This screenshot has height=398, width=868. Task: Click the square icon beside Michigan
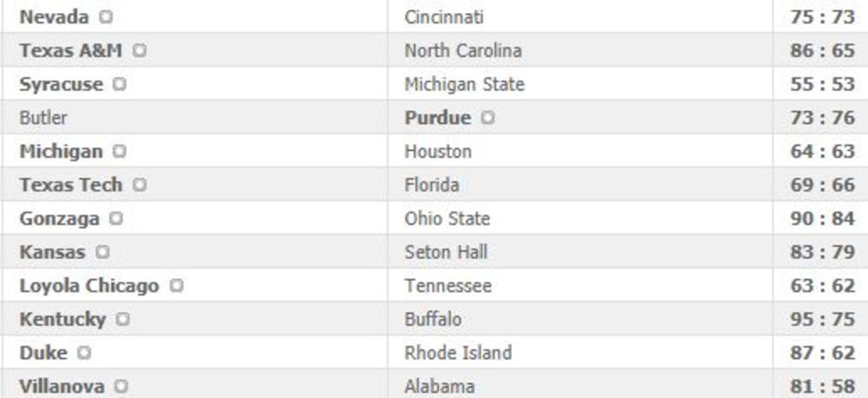point(120,152)
